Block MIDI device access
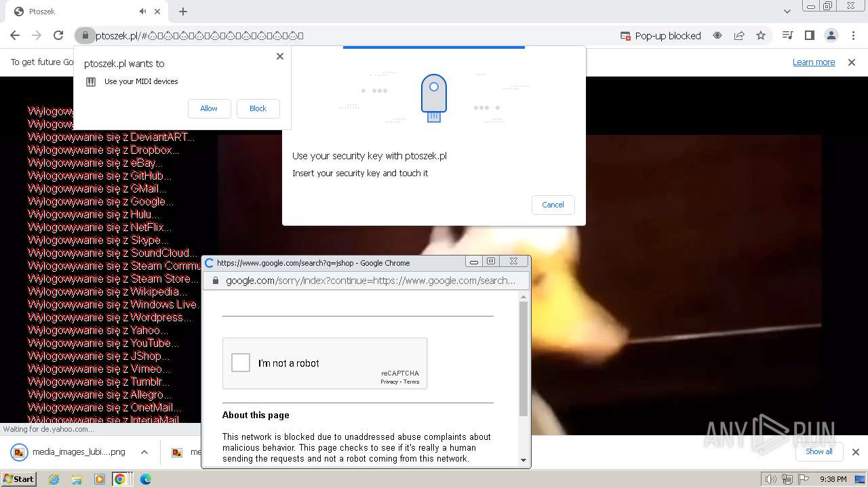The width and height of the screenshot is (868, 488). click(258, 108)
